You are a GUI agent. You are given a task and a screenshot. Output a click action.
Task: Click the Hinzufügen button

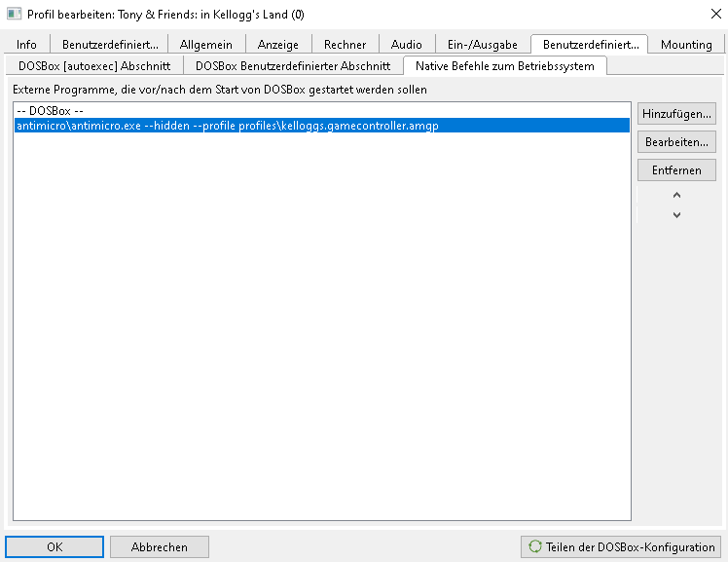tap(676, 114)
